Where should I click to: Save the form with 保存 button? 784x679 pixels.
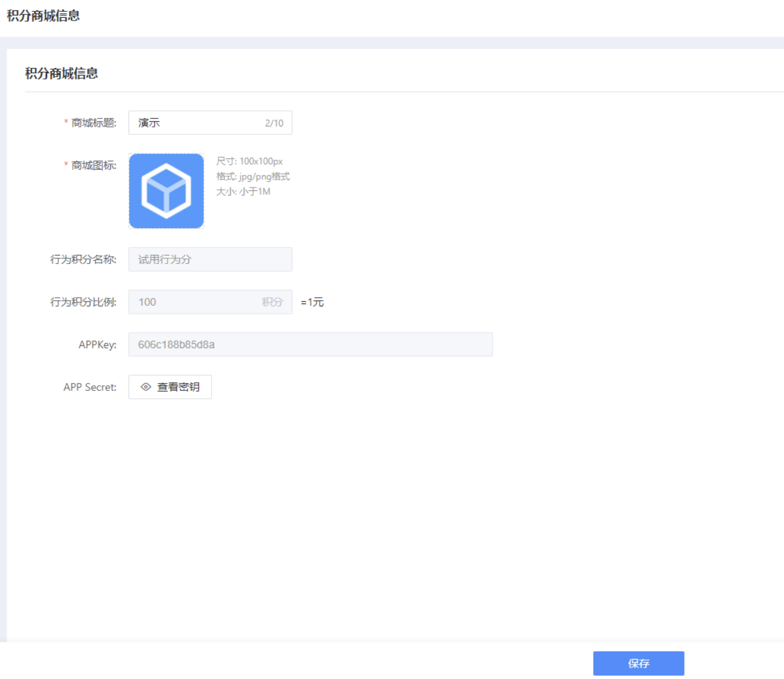pyautogui.click(x=638, y=663)
